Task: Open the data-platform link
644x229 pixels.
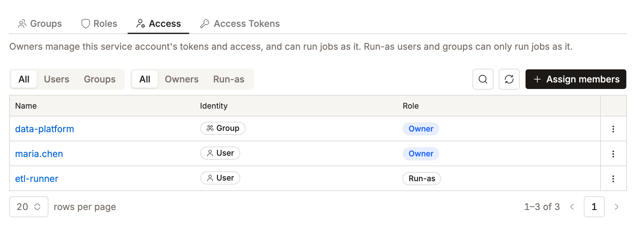Action: pyautogui.click(x=45, y=129)
